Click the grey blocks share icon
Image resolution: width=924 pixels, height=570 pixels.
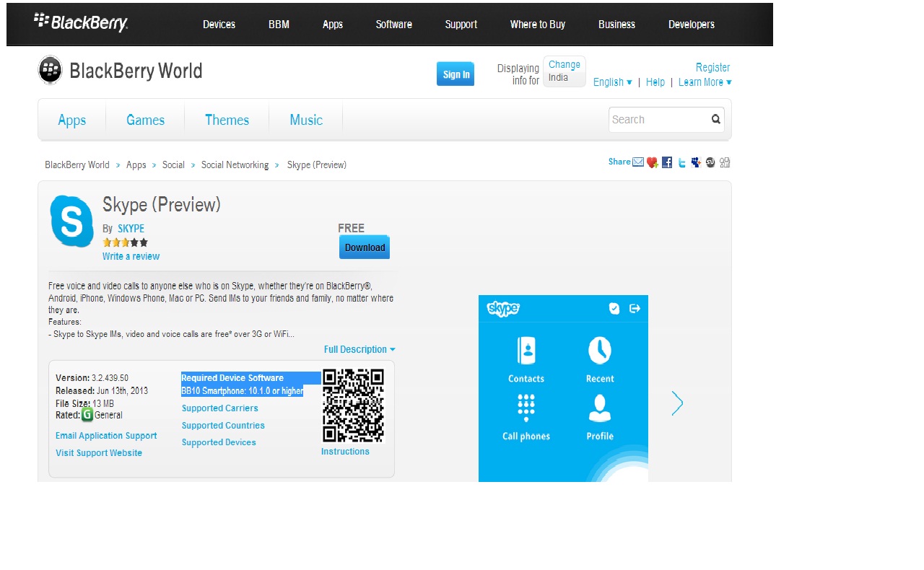pos(725,162)
